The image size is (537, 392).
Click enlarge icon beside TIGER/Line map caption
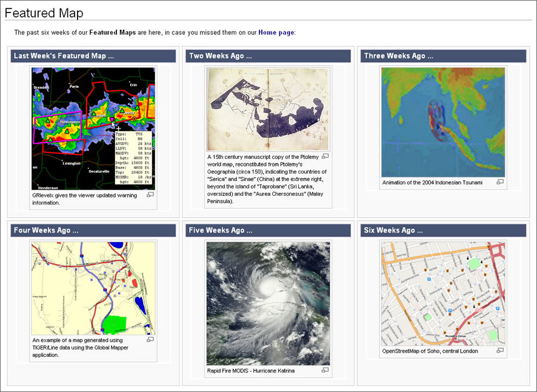(x=150, y=339)
